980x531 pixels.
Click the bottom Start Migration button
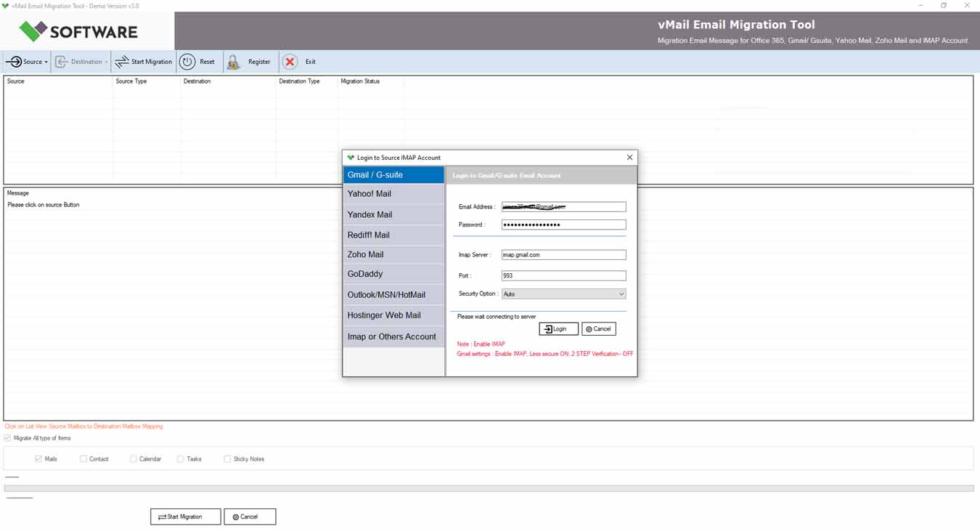[x=186, y=516]
